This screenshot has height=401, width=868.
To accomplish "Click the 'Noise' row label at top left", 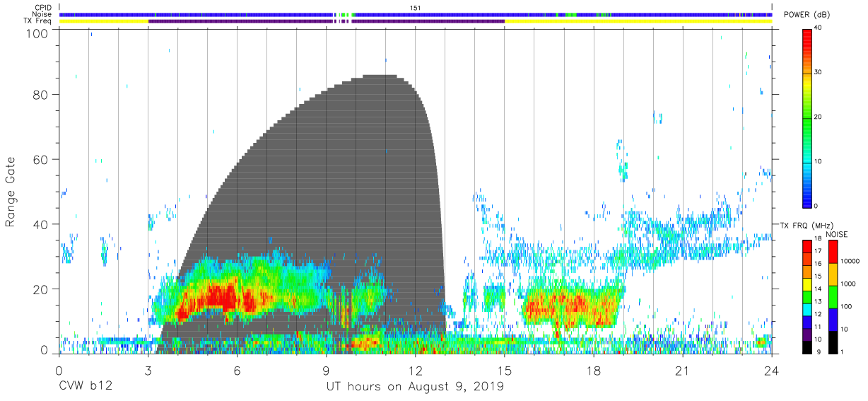I will (x=42, y=14).
